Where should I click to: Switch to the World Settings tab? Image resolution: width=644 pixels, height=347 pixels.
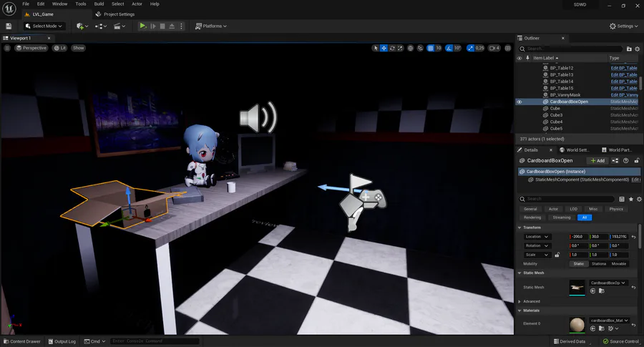coord(575,150)
